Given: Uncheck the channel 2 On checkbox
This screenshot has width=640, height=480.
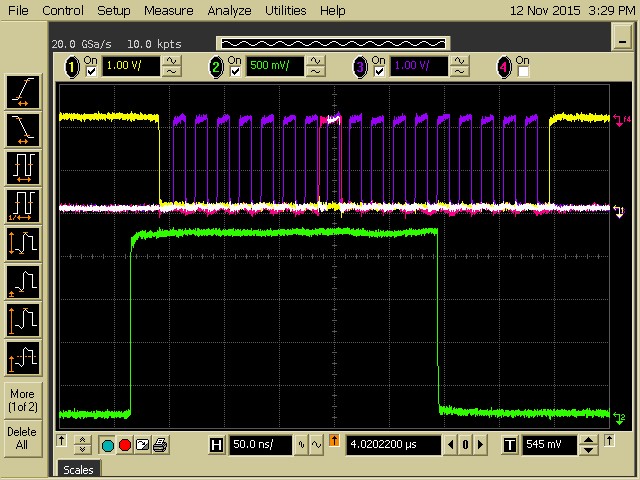Looking at the screenshot, I should pos(234,72).
